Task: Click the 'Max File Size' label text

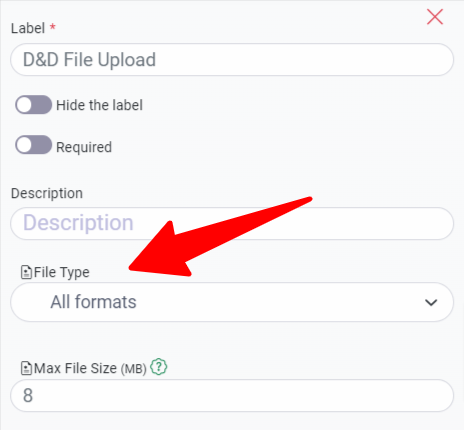Action: 75,368
